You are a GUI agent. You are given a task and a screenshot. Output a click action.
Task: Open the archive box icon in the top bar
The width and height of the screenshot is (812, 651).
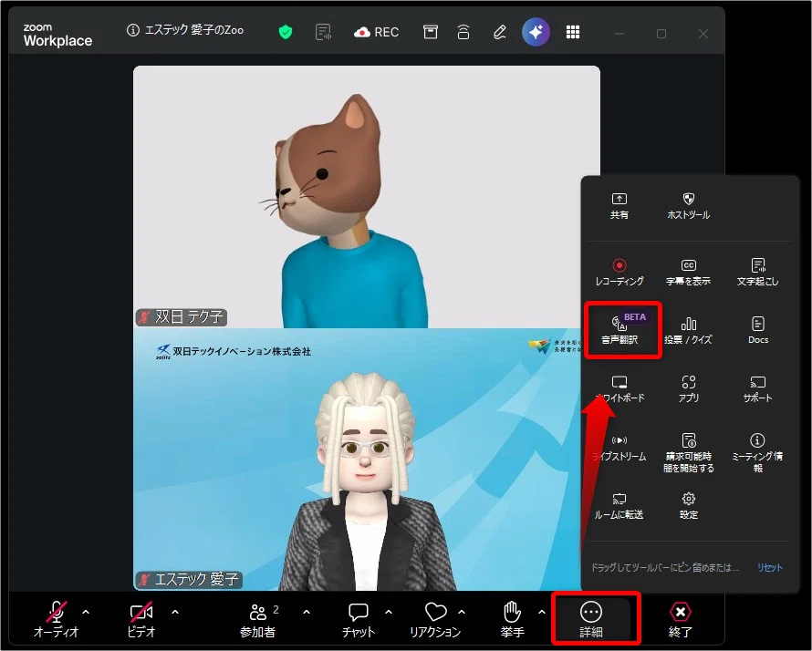tap(430, 32)
